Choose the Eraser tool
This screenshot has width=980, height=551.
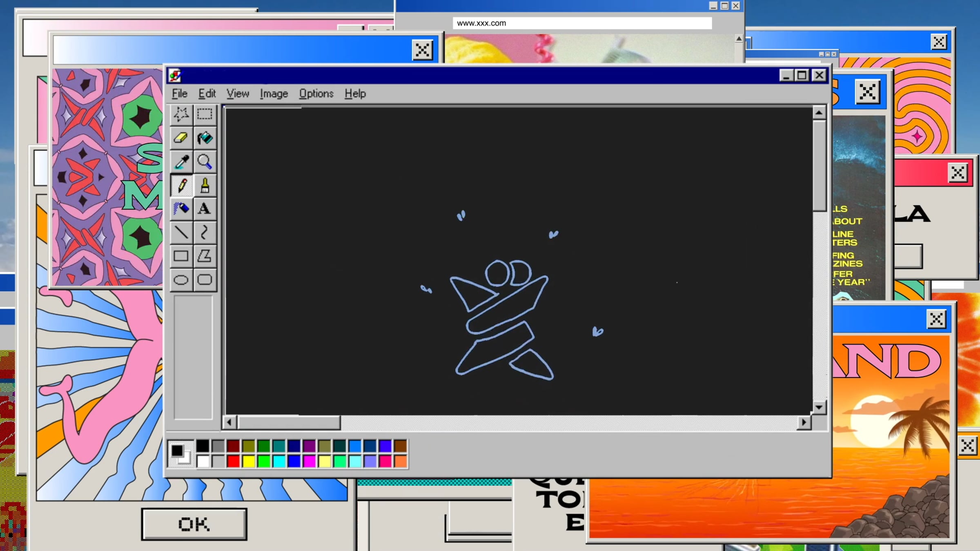tap(181, 138)
